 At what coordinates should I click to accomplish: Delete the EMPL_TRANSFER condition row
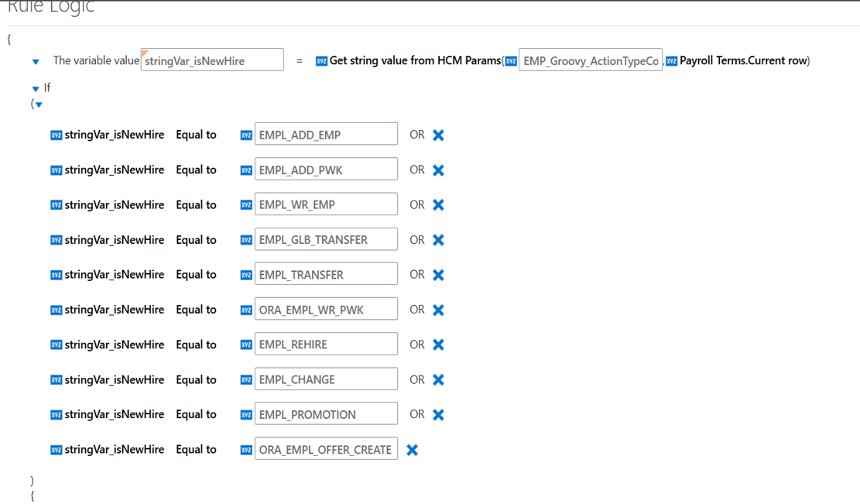[438, 275]
